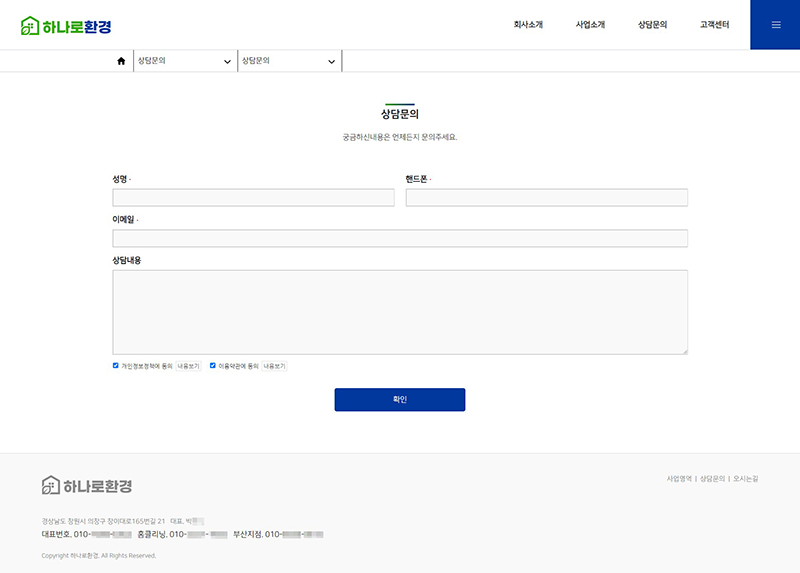Focus the 핸드폰 phone input field
Screen dimensions: 800x573
point(546,197)
